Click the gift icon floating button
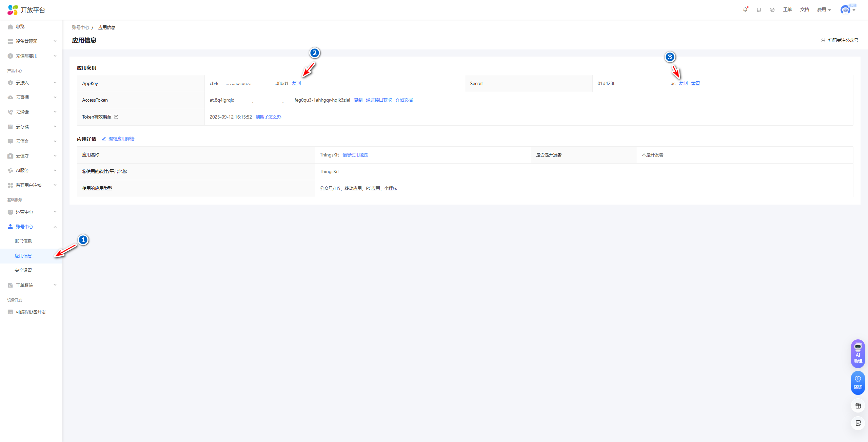This screenshot has height=442, width=868. (858, 405)
